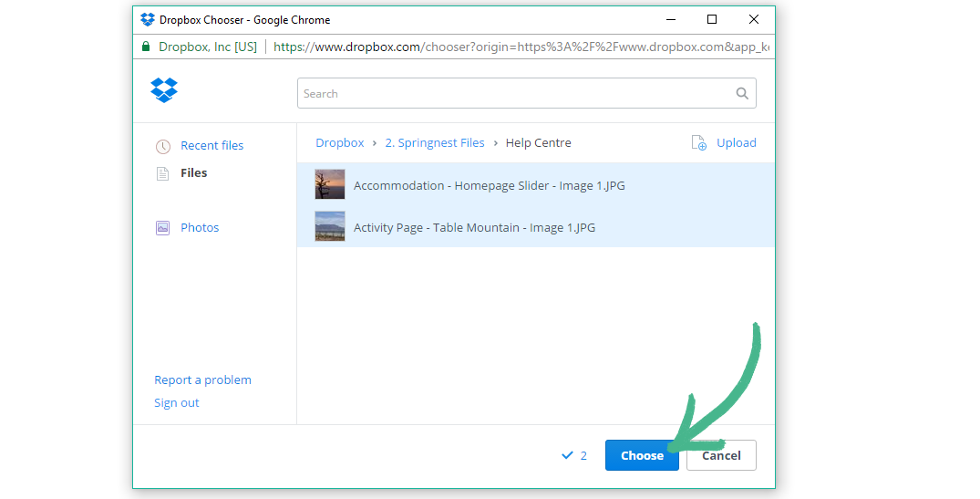
Task: Open Recent files in sidebar
Action: click(211, 146)
